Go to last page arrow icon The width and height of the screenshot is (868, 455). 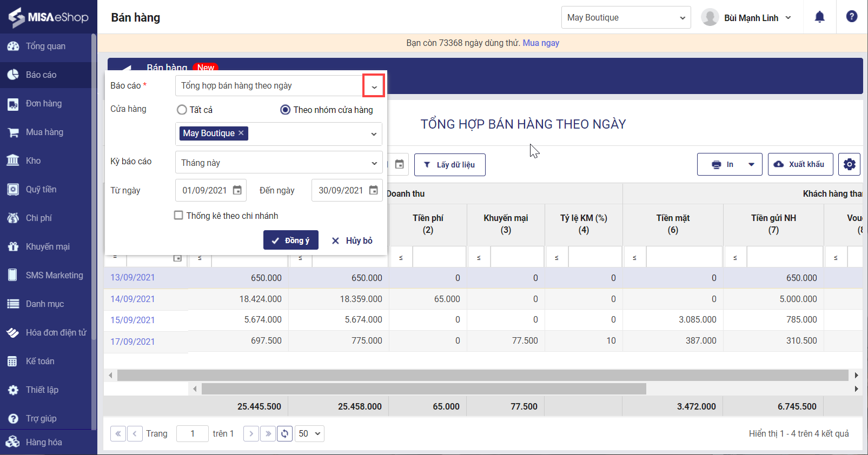click(x=268, y=433)
